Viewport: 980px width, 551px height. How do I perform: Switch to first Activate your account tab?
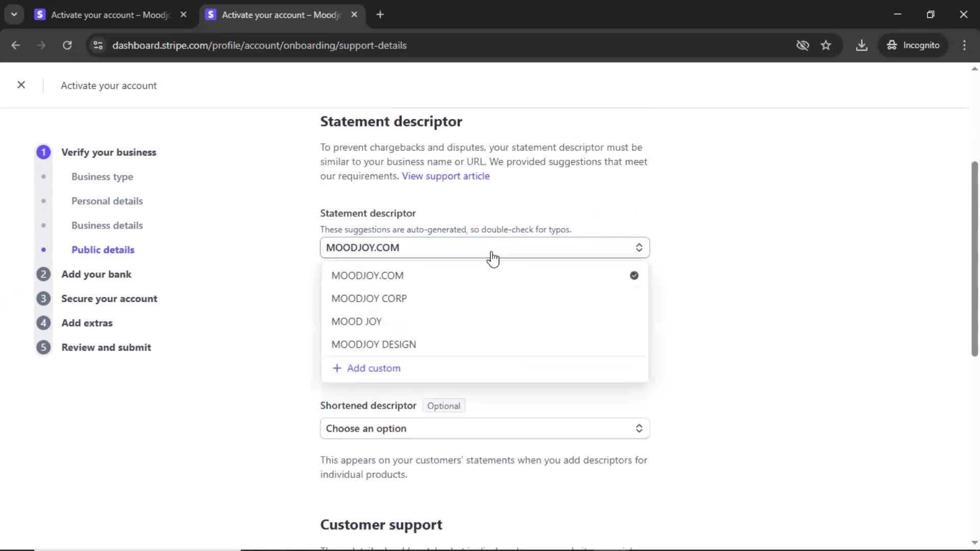click(x=110, y=15)
